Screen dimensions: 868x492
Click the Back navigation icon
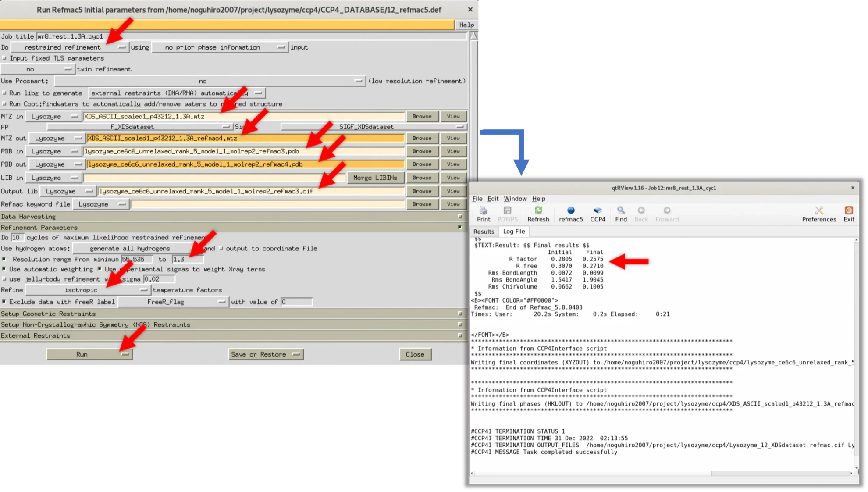point(641,214)
